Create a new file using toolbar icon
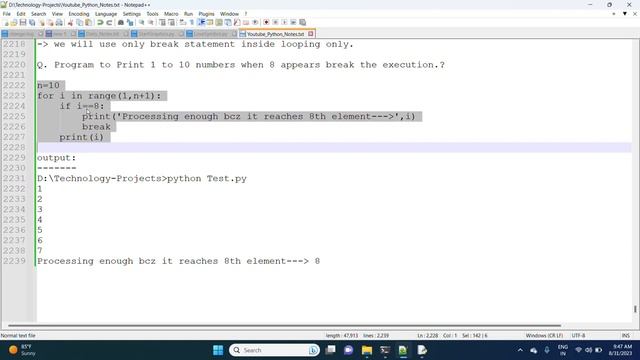 click(x=6, y=22)
